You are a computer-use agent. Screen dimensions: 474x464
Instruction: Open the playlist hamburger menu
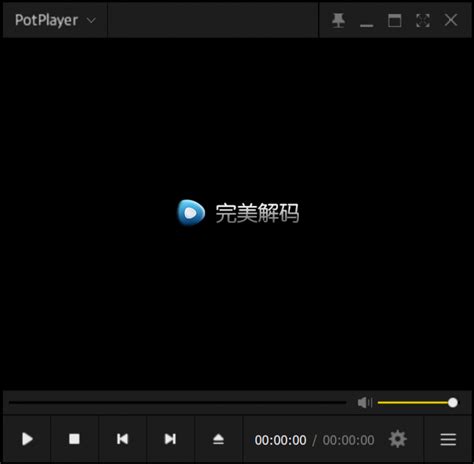[448, 439]
